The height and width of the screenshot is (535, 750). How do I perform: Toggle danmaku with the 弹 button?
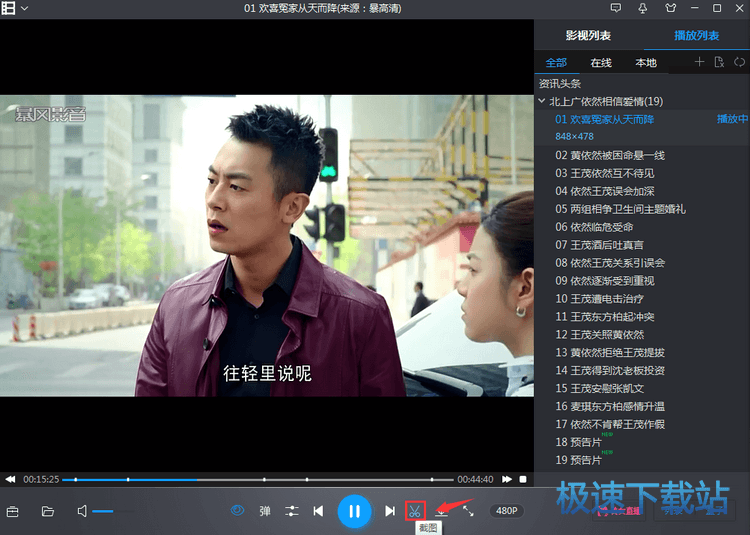tap(265, 511)
